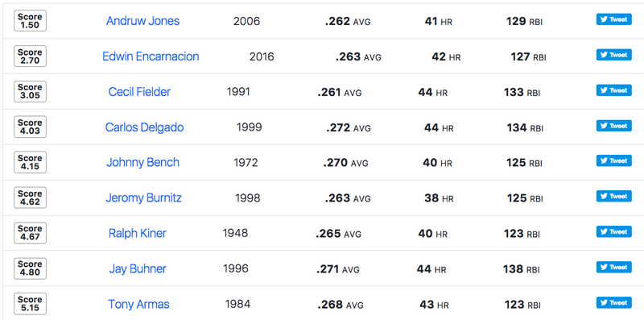644x320 pixels.
Task: Tweet the Jay Buhner 1996 row
Action: tap(613, 267)
